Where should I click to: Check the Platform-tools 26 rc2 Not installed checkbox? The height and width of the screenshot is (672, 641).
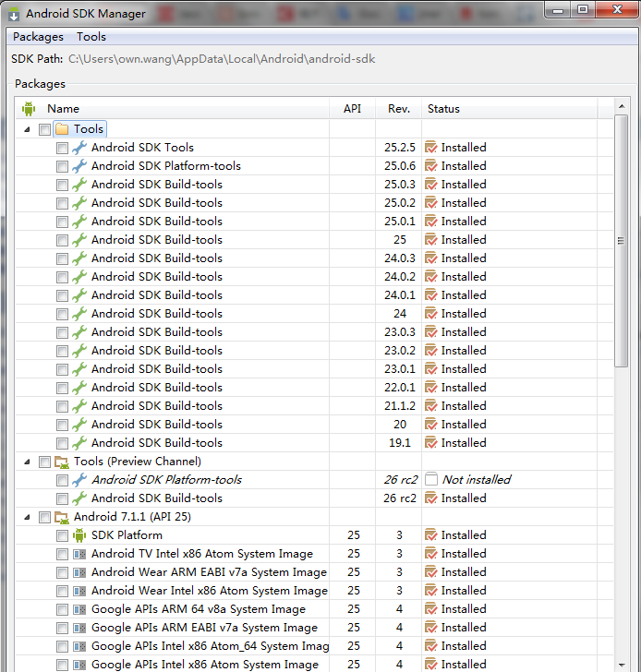[62, 480]
